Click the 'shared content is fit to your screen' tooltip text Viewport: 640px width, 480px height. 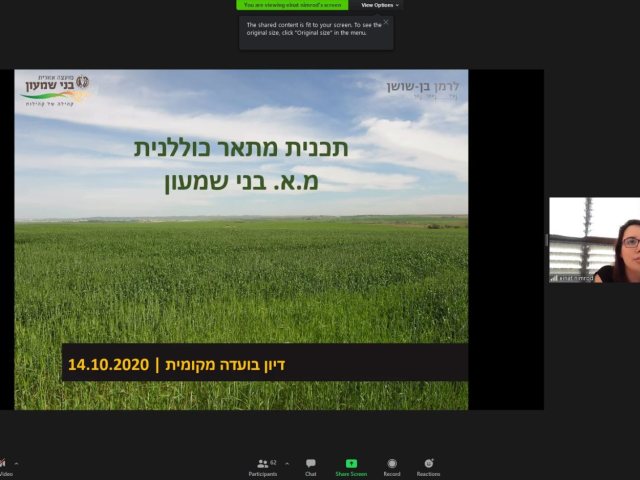click(x=313, y=29)
